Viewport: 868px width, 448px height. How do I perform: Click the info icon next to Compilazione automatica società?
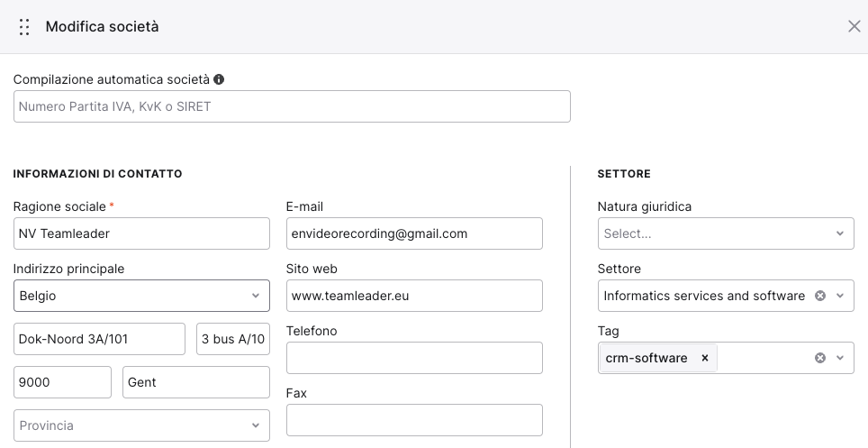click(x=219, y=79)
